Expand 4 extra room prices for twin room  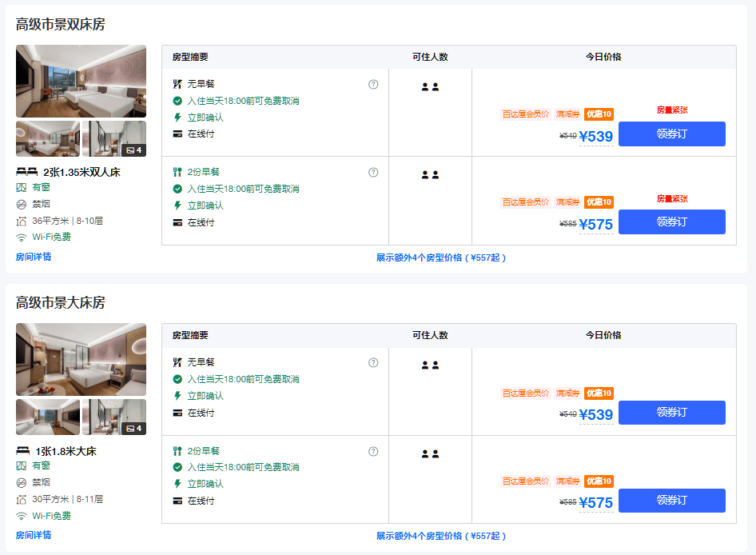(441, 258)
